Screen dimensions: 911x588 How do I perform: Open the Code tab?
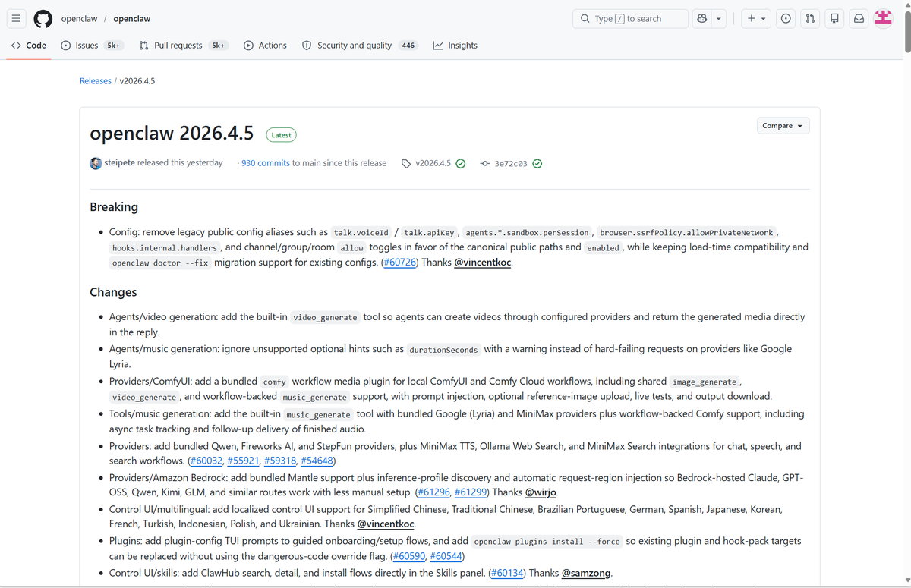[29, 46]
